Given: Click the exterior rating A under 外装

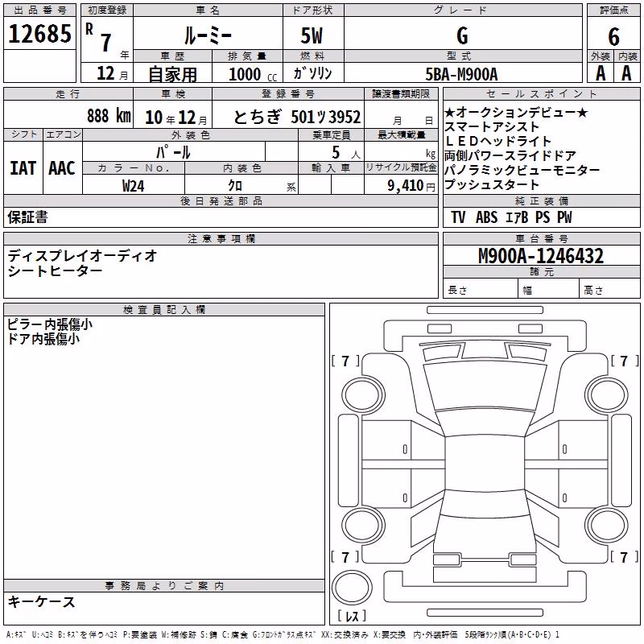Looking at the screenshot, I should pos(601,73).
